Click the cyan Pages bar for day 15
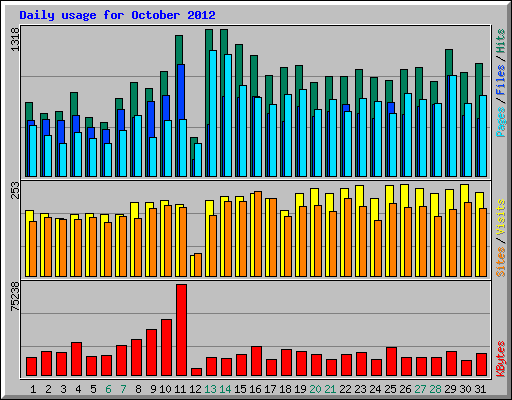512x400 pixels. [x=243, y=131]
